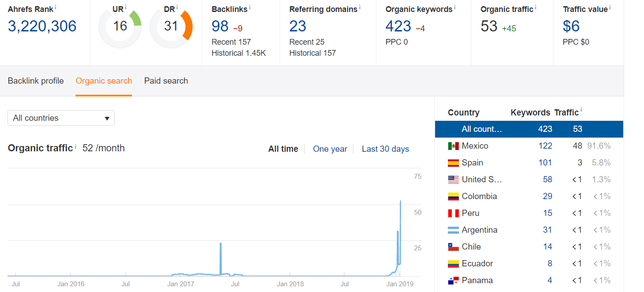This screenshot has height=292, width=644.
Task: Click the info icon next to UR
Action: point(126,8)
